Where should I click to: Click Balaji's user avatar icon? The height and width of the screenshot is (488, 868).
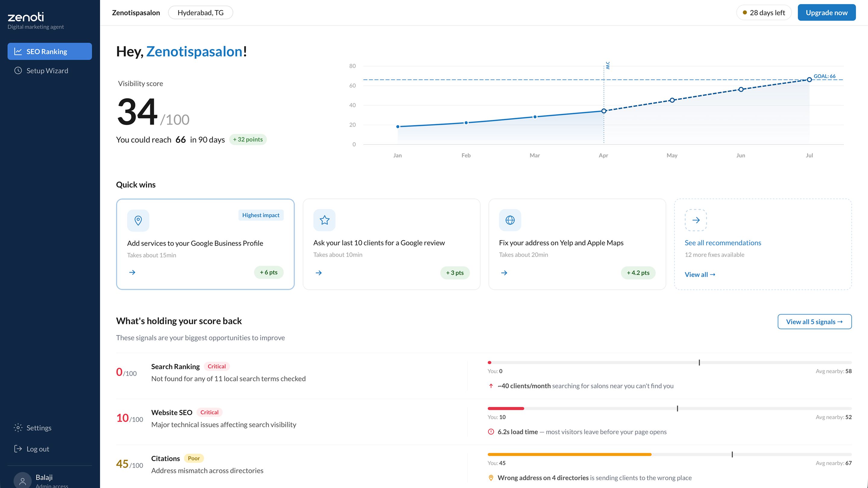23,480
